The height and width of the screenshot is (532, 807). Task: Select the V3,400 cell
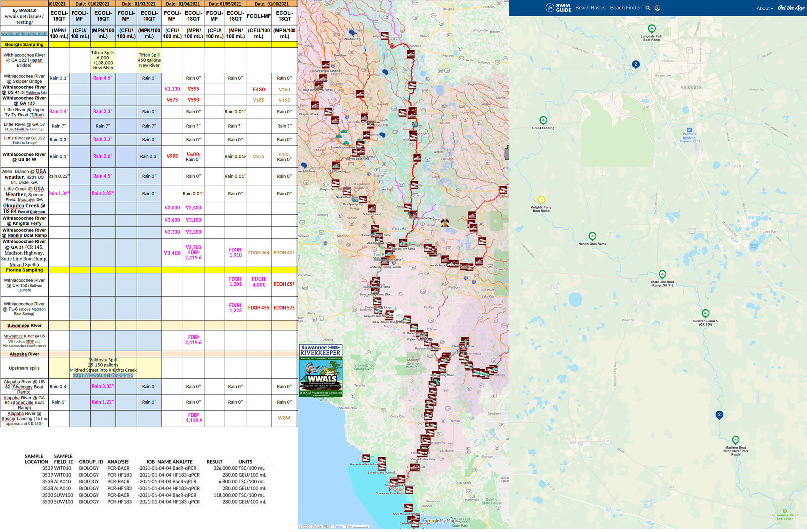coord(172,253)
